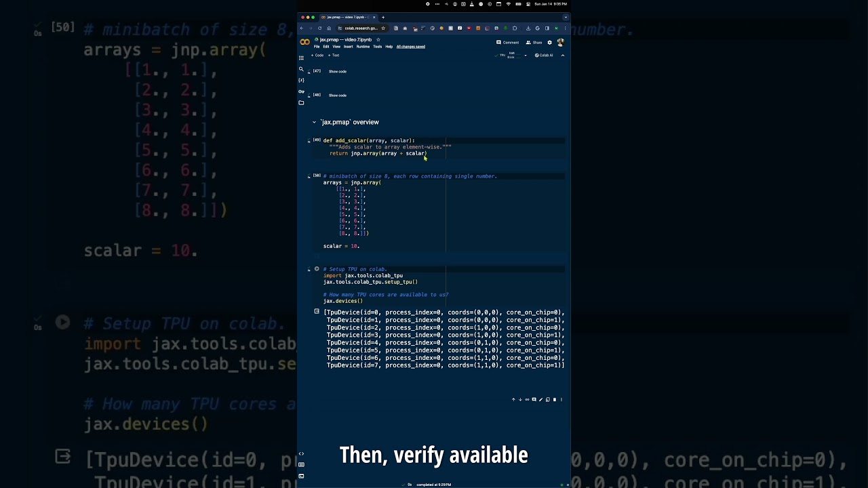Move cell up with arrow icon
Screen dimensions: 868x488
point(513,400)
